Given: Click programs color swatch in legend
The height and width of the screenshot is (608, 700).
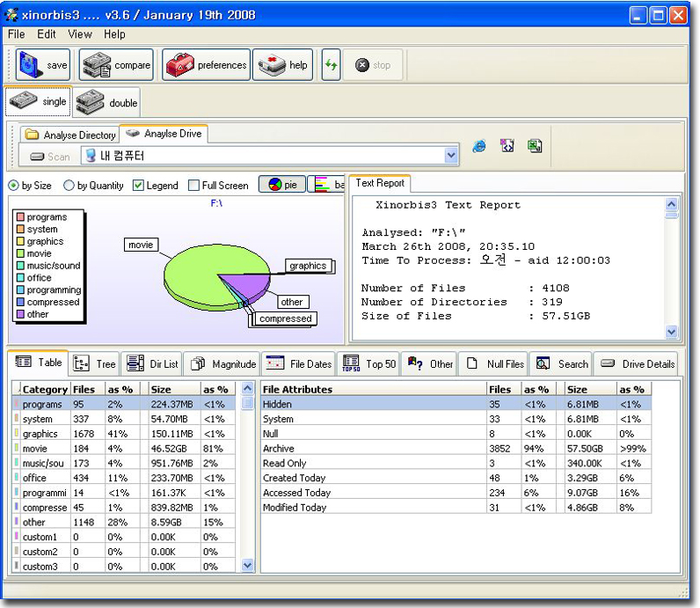Looking at the screenshot, I should pyautogui.click(x=20, y=217).
